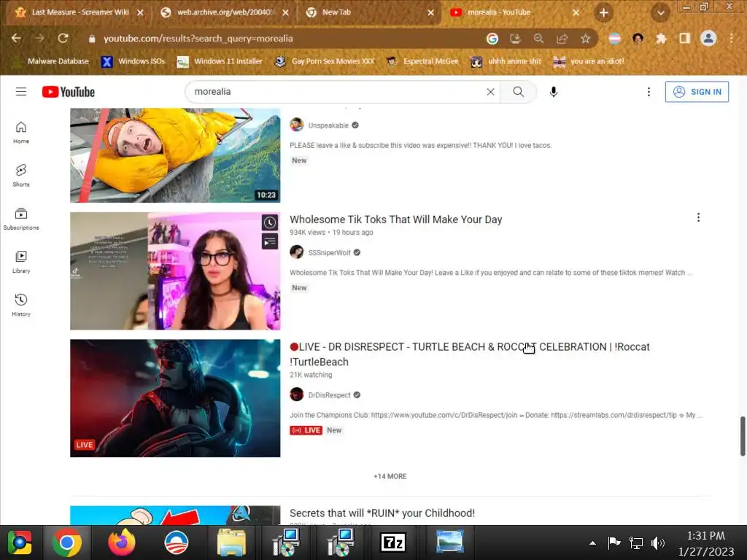The width and height of the screenshot is (747, 560).
Task: Open the Malware Database bookmark
Action: point(52,61)
